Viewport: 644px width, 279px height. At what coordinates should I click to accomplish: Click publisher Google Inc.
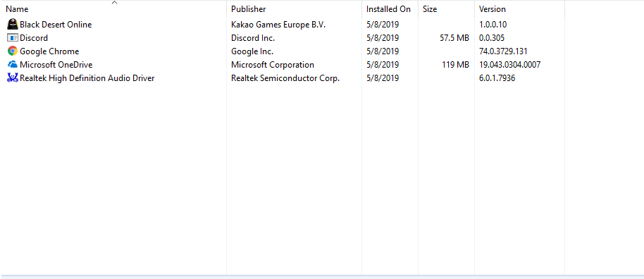pyautogui.click(x=252, y=51)
